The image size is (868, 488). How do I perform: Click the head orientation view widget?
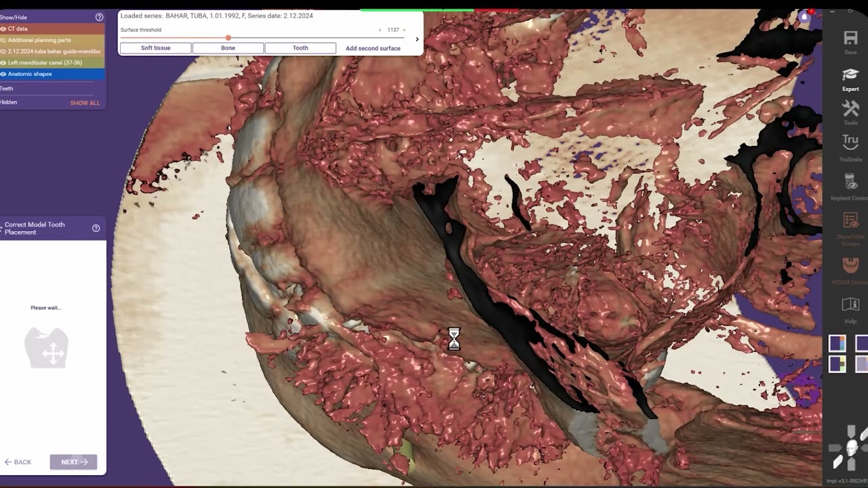tap(850, 448)
